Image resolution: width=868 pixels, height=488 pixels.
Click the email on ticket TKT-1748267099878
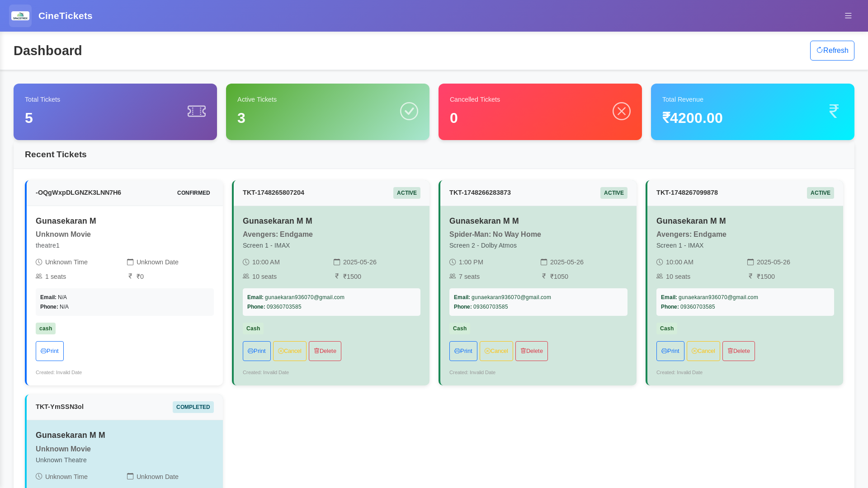pyautogui.click(x=718, y=297)
